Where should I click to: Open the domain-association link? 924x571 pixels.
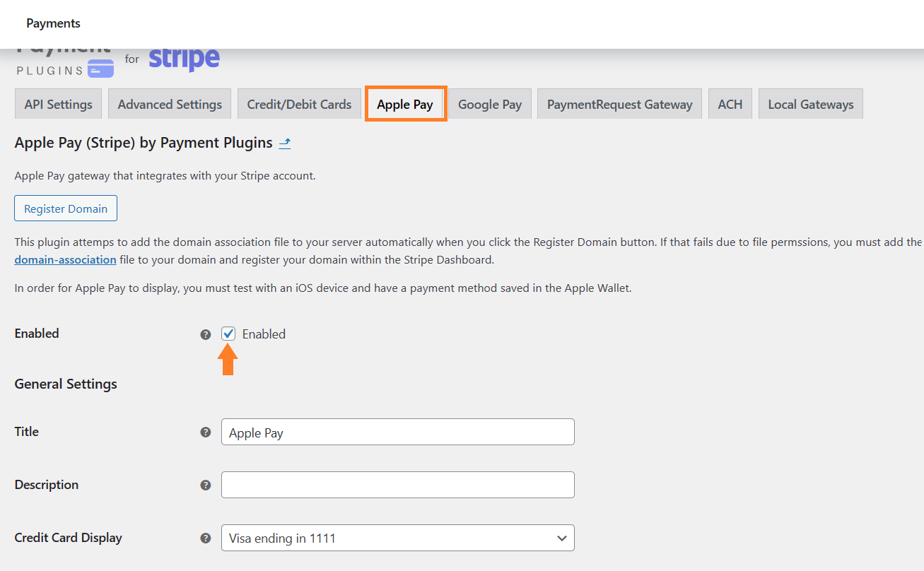tap(65, 259)
